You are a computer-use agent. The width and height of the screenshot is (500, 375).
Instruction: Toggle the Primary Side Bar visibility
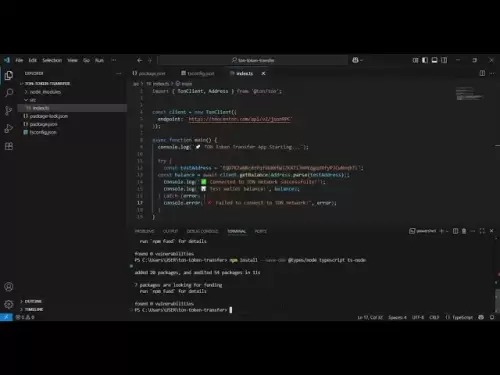425,60
